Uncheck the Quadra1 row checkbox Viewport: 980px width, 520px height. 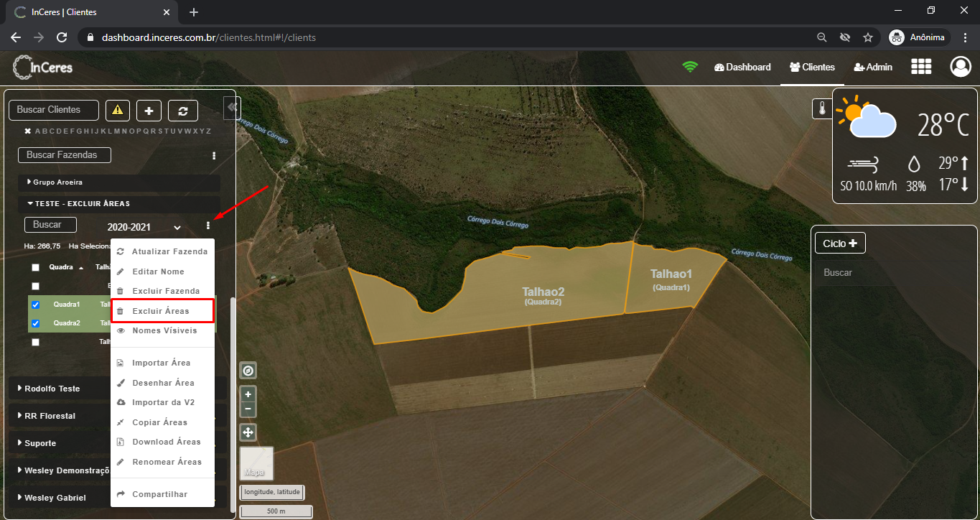click(x=35, y=305)
